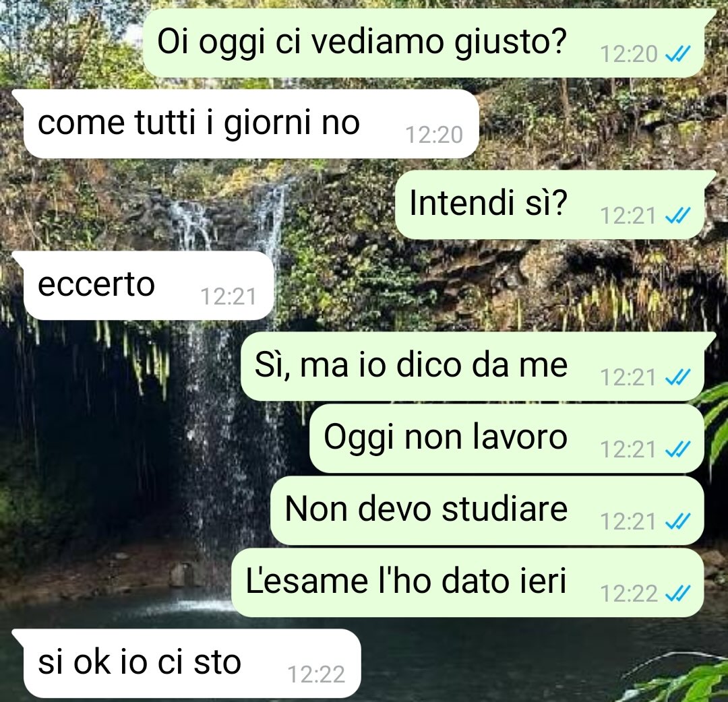Select the 'Non devo studiare' message
Screen dimensions: 728x702
click(x=487, y=510)
